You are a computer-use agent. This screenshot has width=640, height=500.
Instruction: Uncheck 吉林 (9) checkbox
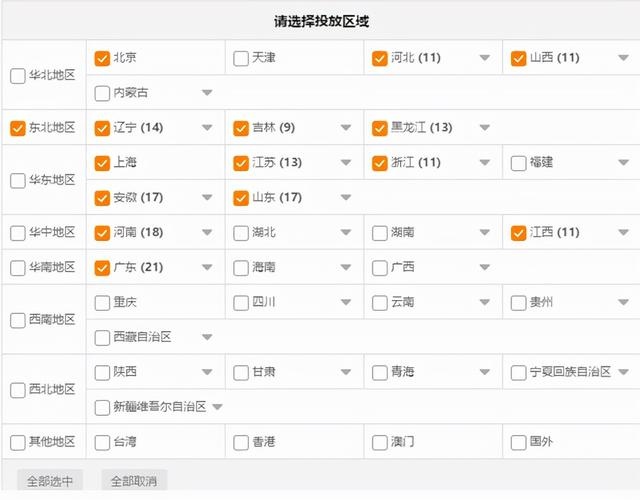[x=241, y=128]
